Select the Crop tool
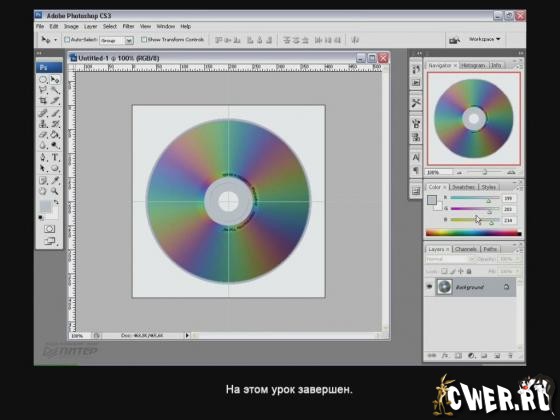The height and width of the screenshot is (420, 560). point(43,101)
